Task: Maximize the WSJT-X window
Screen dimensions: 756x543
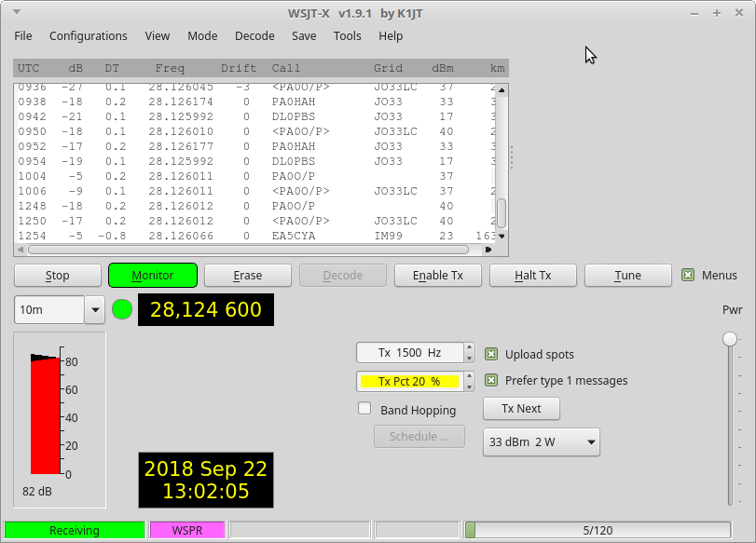Action: [x=717, y=13]
